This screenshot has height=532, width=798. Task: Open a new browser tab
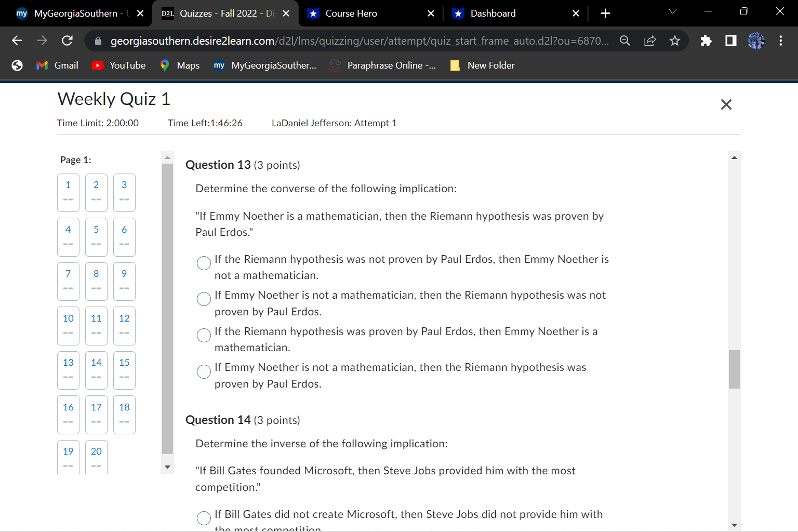(x=605, y=14)
